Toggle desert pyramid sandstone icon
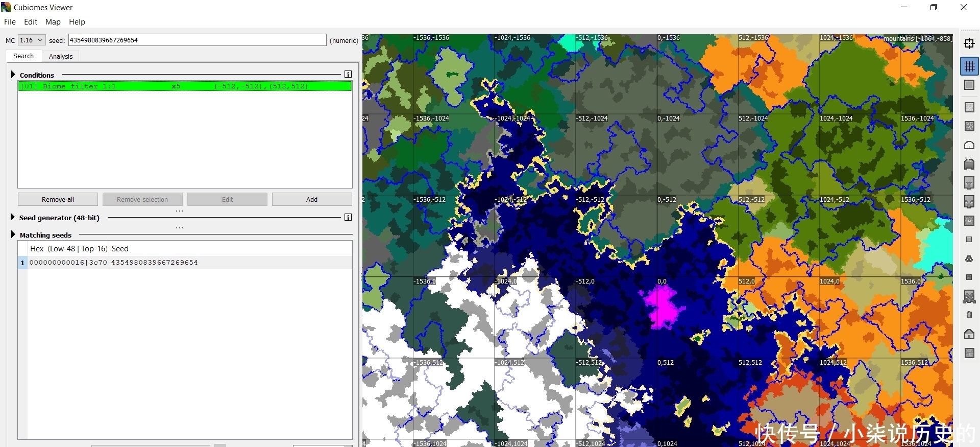 pos(969,107)
